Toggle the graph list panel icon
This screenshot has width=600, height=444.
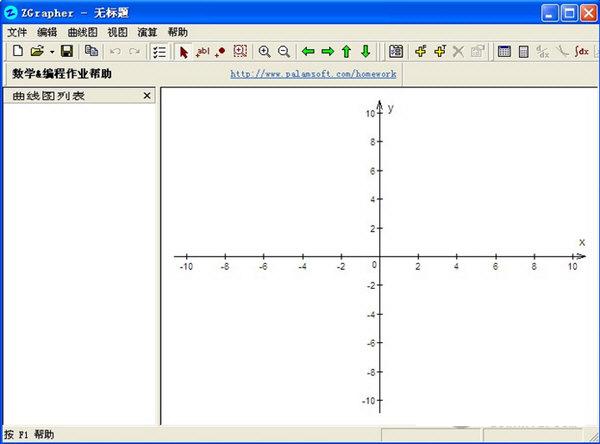(x=159, y=51)
